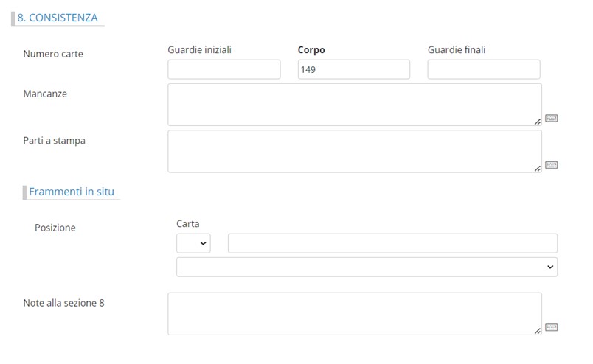
Task: Click resize handle of Note alla sezione 8
Action: (x=538, y=331)
